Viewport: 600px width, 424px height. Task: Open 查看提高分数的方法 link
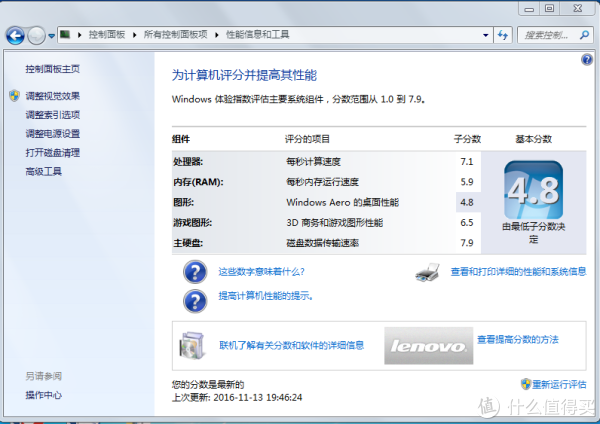click(518, 339)
